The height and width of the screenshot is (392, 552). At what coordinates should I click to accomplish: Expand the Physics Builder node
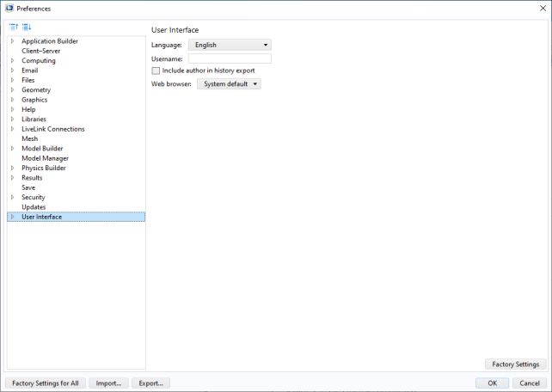(x=13, y=168)
